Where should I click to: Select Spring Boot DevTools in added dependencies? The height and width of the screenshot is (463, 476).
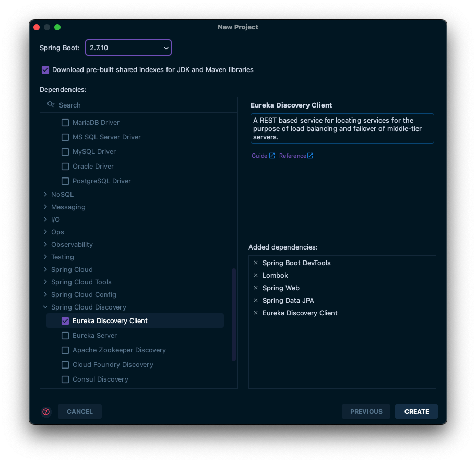tap(296, 263)
